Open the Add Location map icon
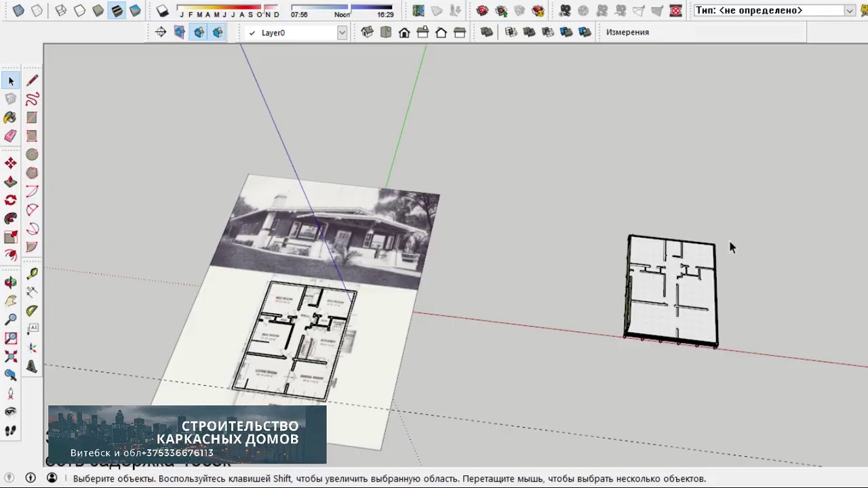The image size is (868, 488). (x=418, y=10)
